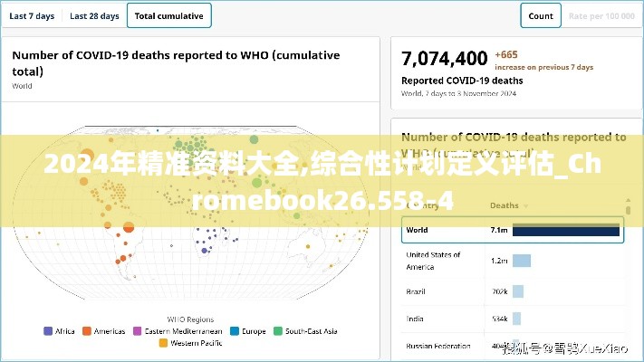644x362 pixels.
Task: Toggle the Africa legend color marker
Action: point(48,331)
